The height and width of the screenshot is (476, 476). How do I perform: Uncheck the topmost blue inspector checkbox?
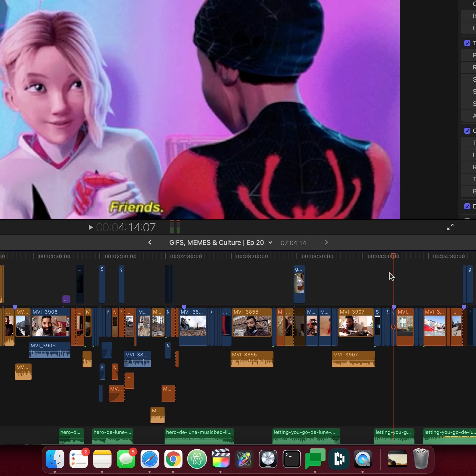[x=467, y=43]
